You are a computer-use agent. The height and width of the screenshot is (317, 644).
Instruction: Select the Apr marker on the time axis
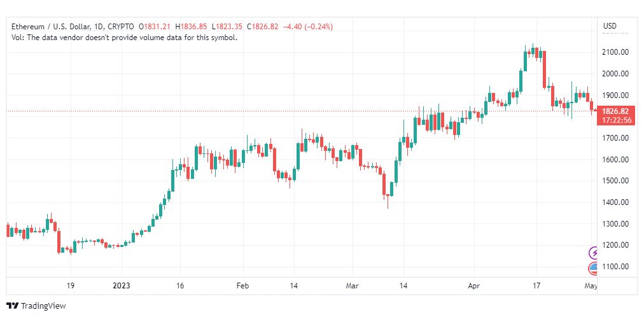(474, 286)
